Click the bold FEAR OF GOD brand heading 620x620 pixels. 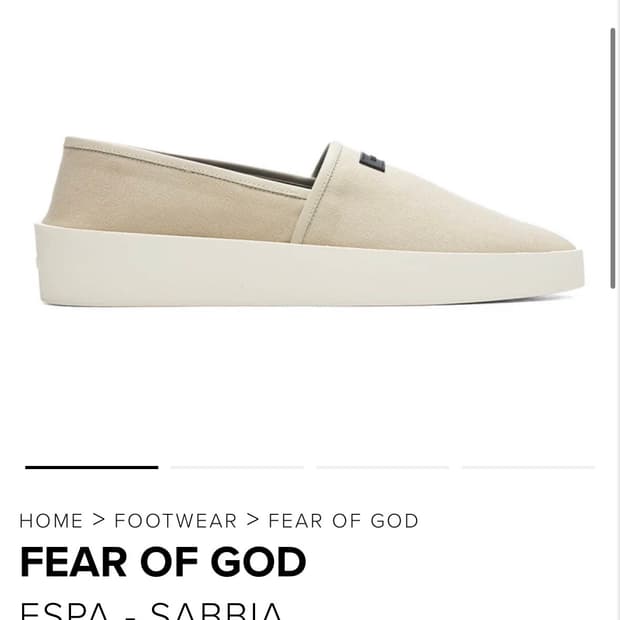(x=163, y=561)
